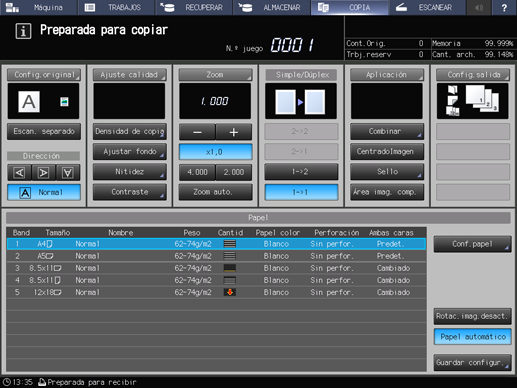Click the N.º juego 0001 counter
Viewport: 517px width, 388px height.
292,45
